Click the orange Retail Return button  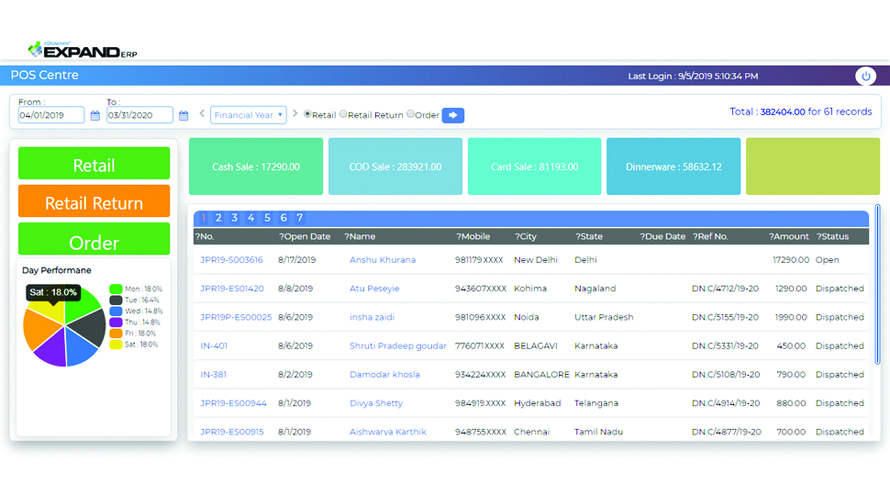click(x=94, y=202)
